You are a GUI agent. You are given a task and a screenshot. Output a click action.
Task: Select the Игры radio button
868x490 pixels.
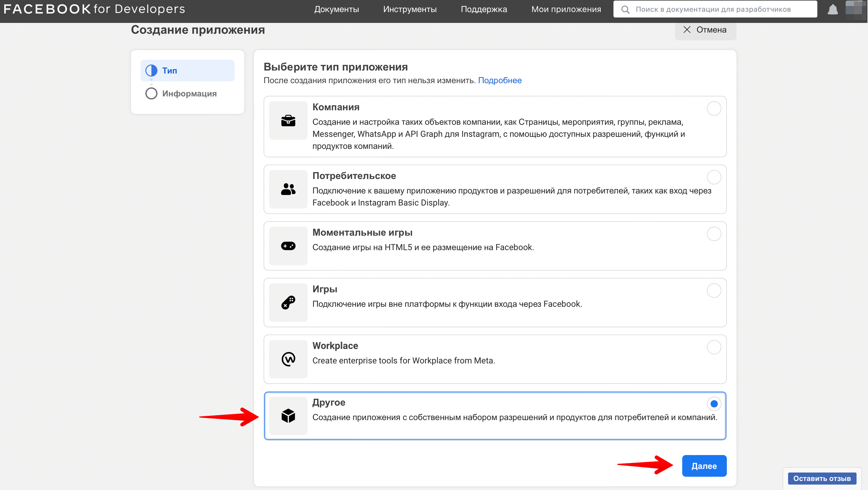tap(714, 290)
